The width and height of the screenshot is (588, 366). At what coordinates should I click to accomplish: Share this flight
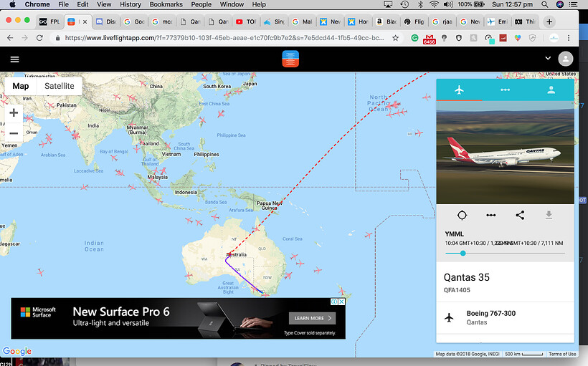coord(520,215)
